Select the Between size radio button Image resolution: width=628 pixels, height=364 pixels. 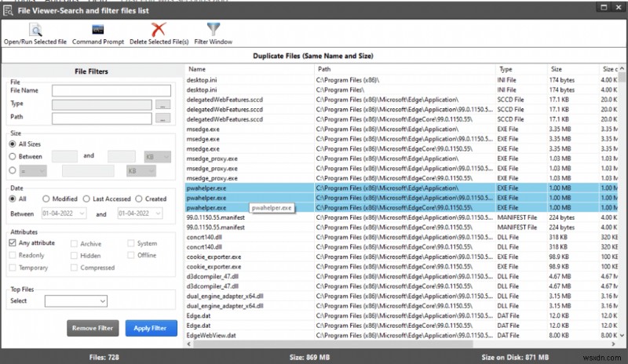[x=13, y=156]
